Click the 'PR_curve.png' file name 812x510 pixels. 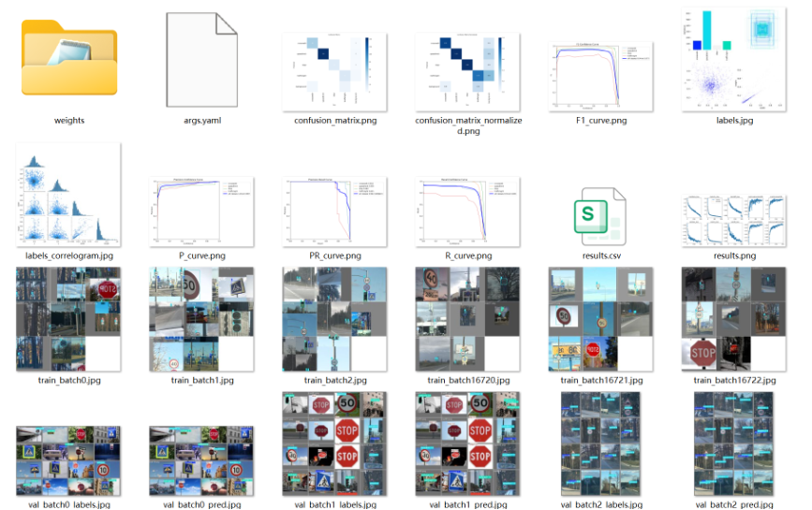tap(335, 255)
